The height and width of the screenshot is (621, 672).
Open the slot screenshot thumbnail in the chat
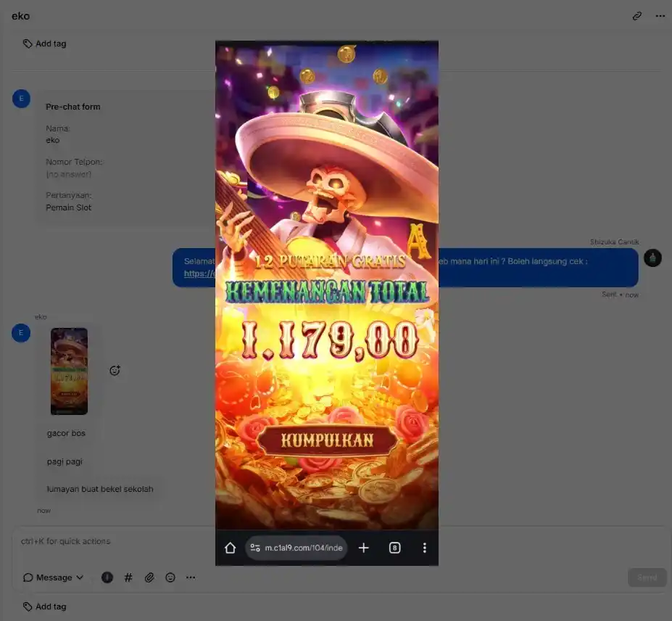click(69, 371)
